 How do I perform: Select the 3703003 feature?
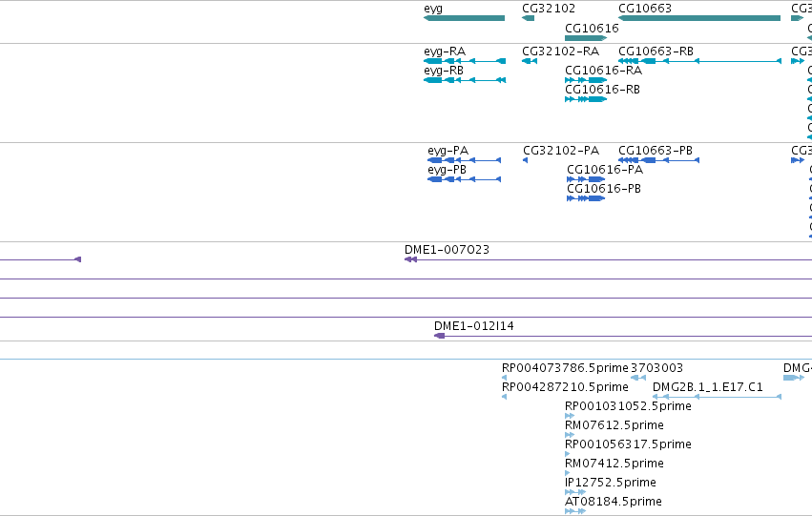pos(638,378)
